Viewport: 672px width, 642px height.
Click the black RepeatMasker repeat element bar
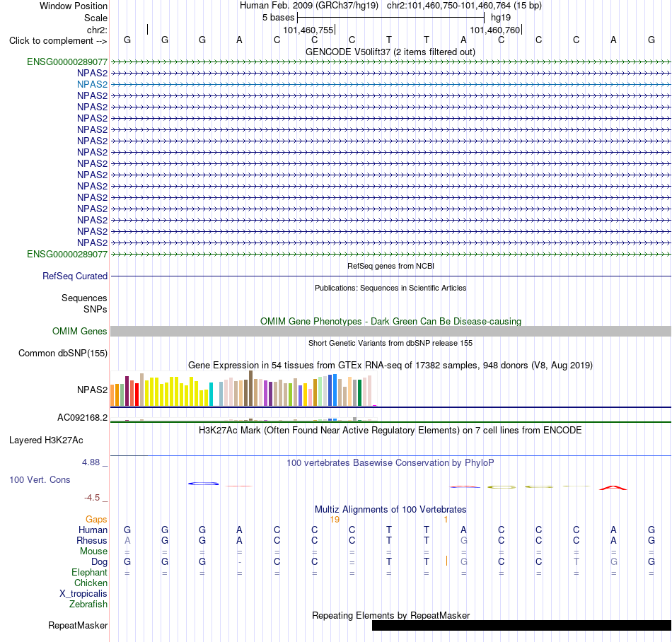521,625
